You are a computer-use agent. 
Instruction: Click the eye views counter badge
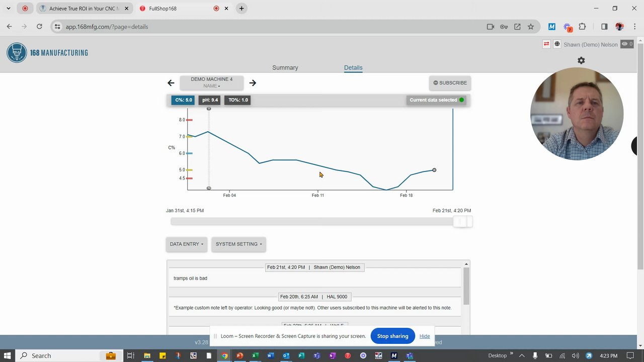627,44
